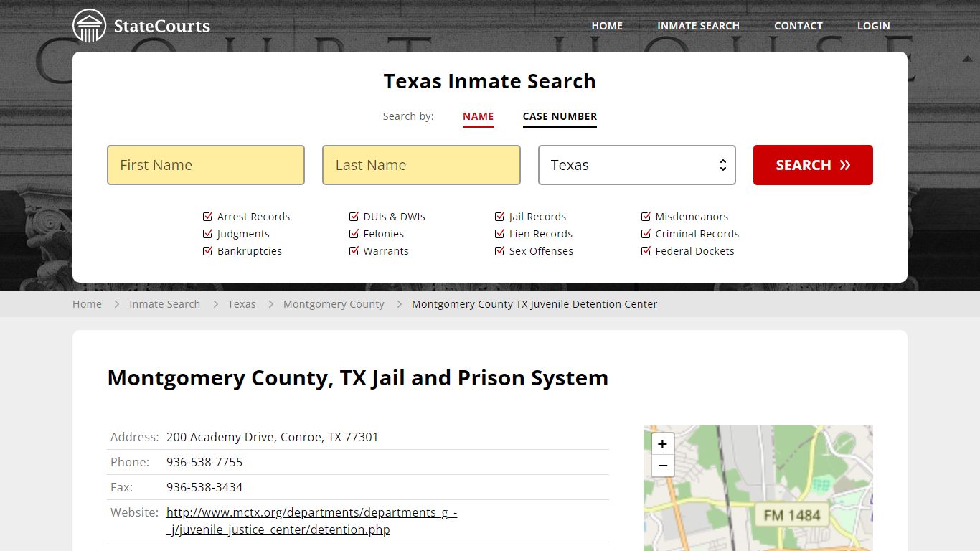Open INMATE SEARCH in top navigation
The width and height of the screenshot is (980, 551).
[x=698, y=26]
